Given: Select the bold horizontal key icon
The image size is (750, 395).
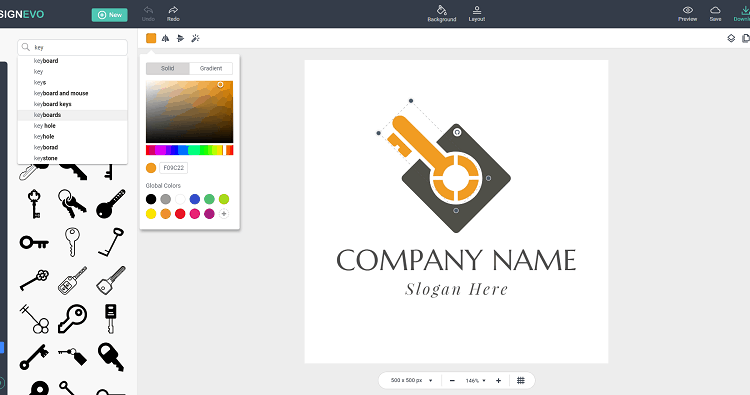Looking at the screenshot, I should click(34, 243).
